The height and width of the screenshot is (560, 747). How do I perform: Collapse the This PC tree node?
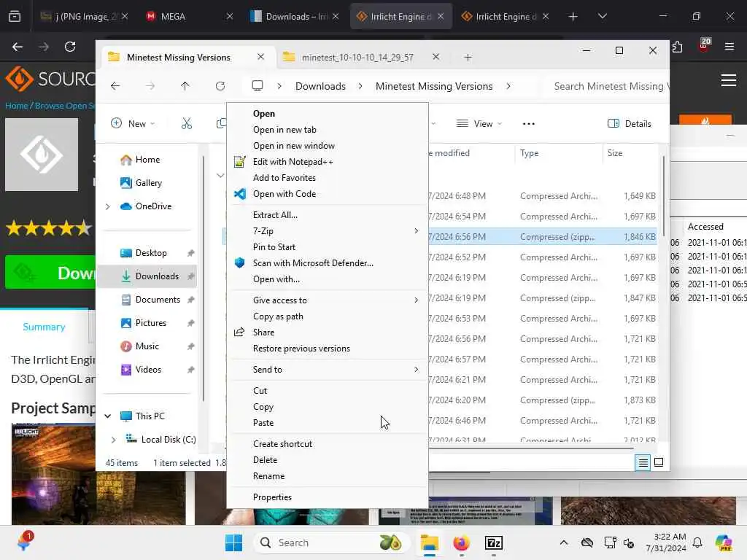(108, 416)
